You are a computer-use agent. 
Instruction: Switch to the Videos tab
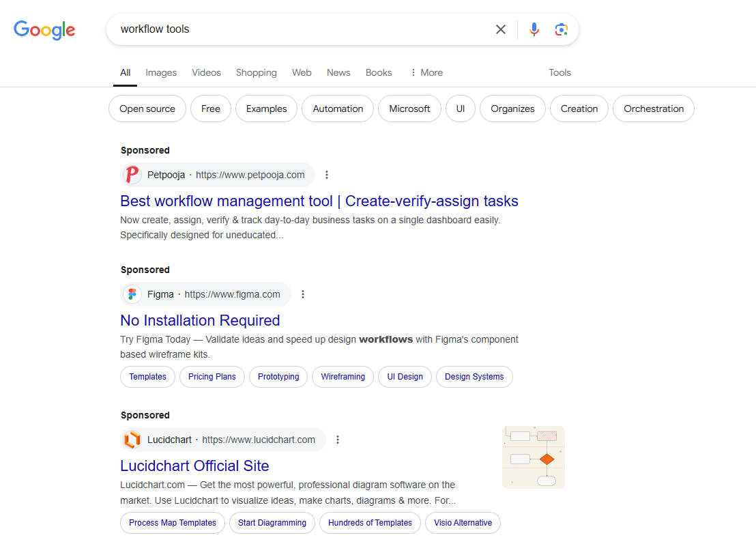(206, 72)
